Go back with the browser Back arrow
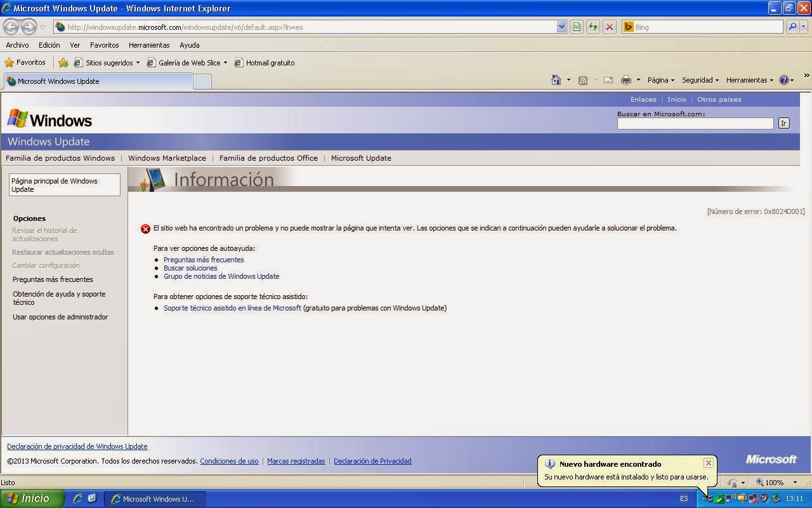The image size is (812, 508). click(x=11, y=27)
